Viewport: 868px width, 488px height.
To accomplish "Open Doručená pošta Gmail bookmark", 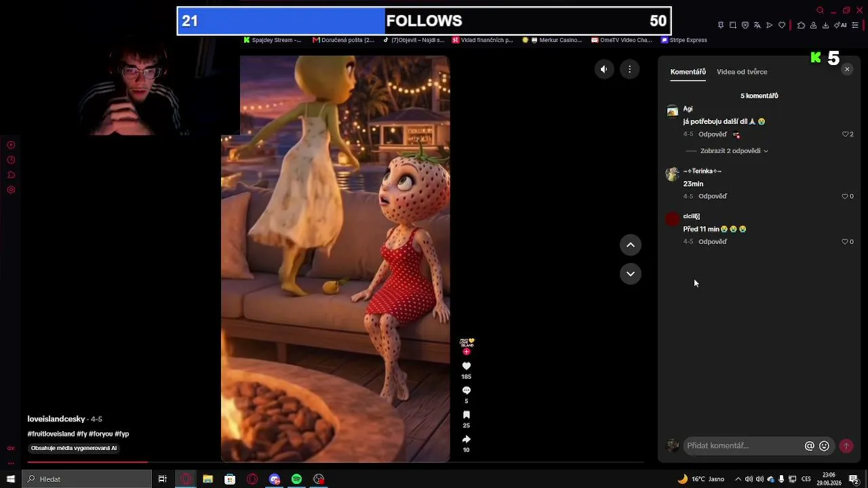I will (x=343, y=40).
